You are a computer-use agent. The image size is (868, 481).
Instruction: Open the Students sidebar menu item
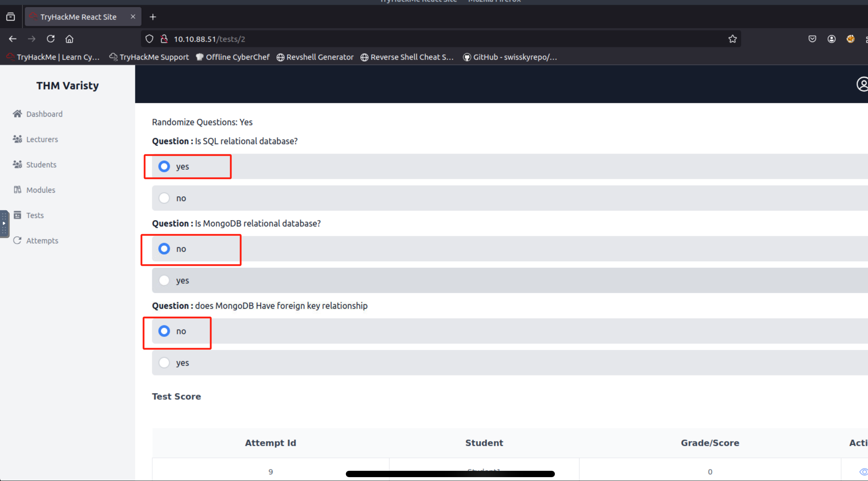tap(41, 165)
